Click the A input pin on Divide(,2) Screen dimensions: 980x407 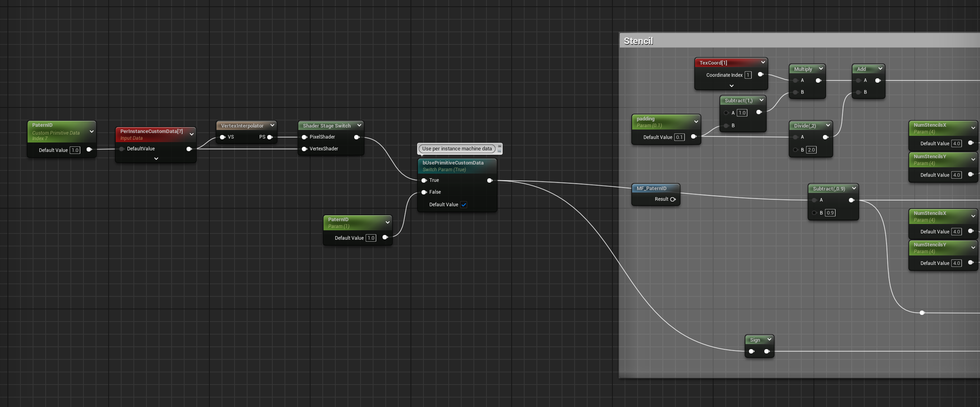795,137
